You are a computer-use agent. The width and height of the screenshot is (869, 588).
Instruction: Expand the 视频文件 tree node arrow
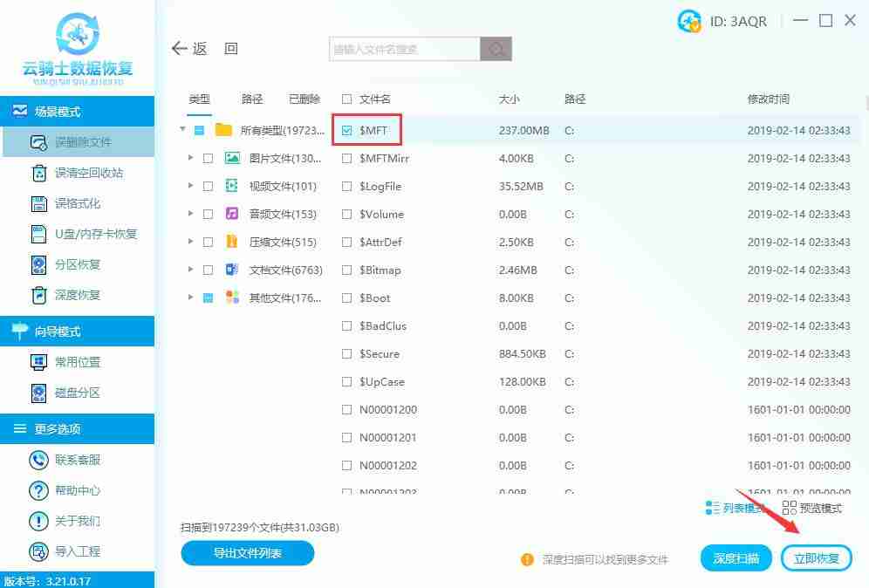coord(191,186)
